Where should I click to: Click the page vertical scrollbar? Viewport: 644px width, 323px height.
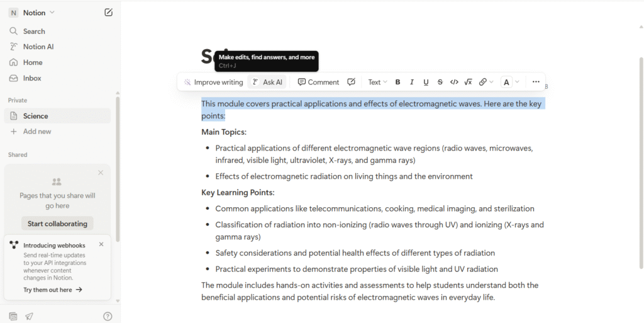pos(641,162)
